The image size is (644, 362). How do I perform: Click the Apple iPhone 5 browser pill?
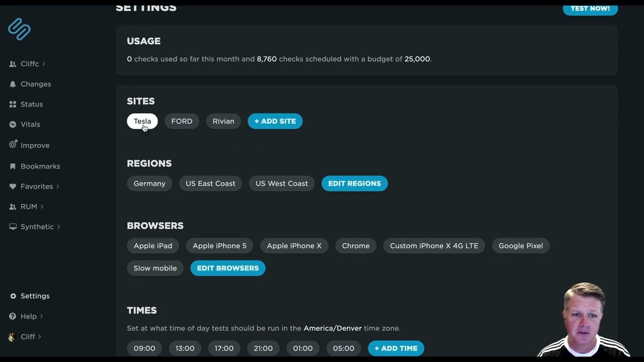tap(220, 246)
